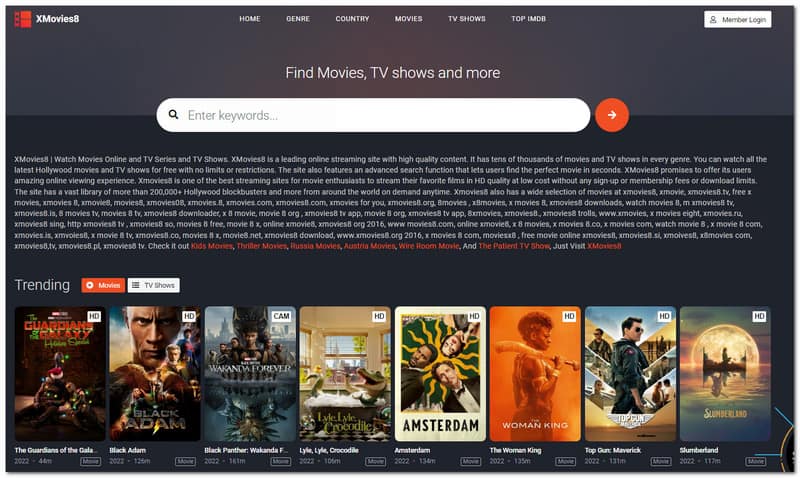Click the Trending section heading
The width and height of the screenshot is (800, 478).
[42, 285]
